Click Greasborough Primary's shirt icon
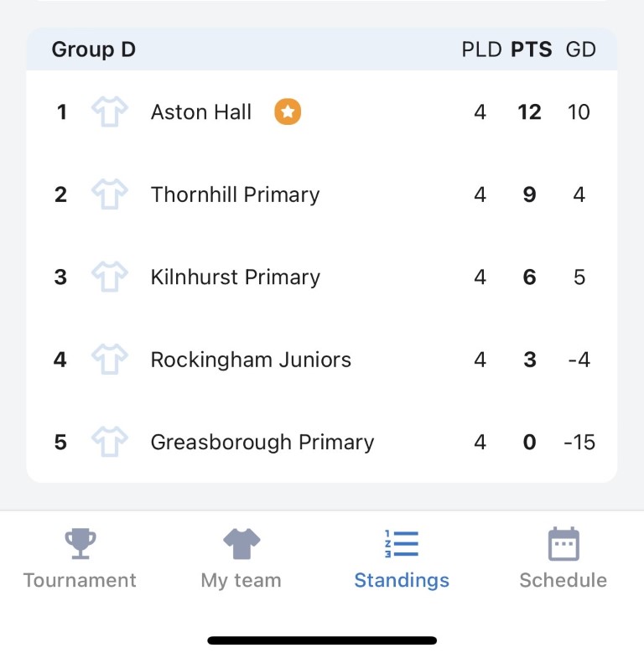Screen dimensions: 644x658 point(110,442)
